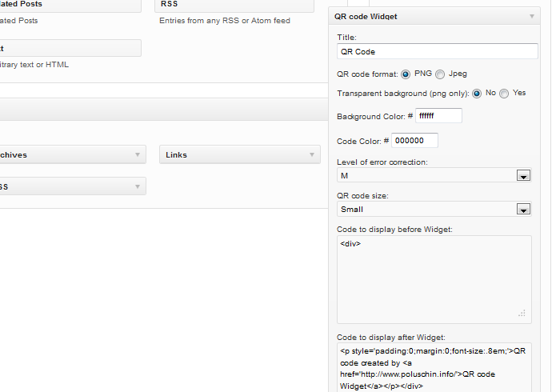The image size is (556, 392).
Task: Select the RSS available widget title bar
Action: 234,6
